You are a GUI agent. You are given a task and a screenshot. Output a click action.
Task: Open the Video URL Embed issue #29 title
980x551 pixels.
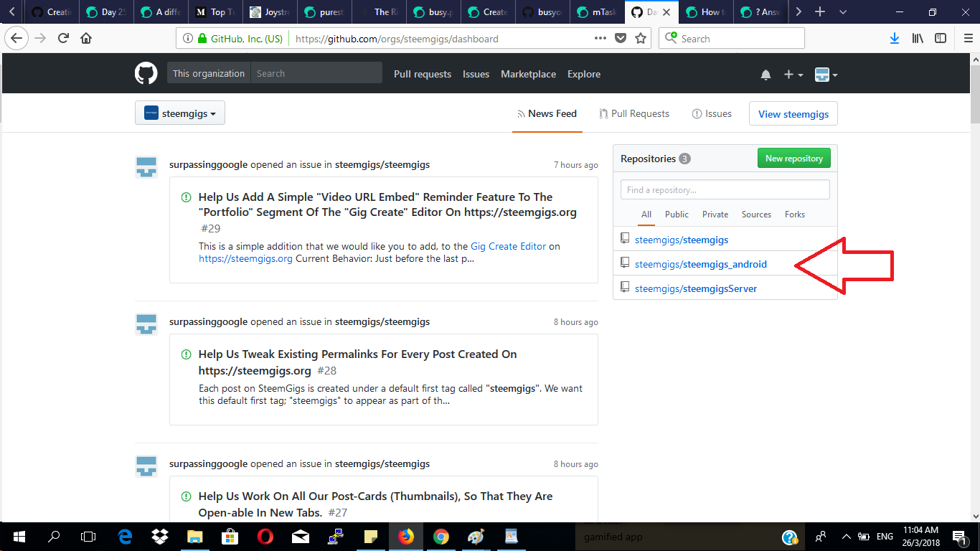pos(387,204)
